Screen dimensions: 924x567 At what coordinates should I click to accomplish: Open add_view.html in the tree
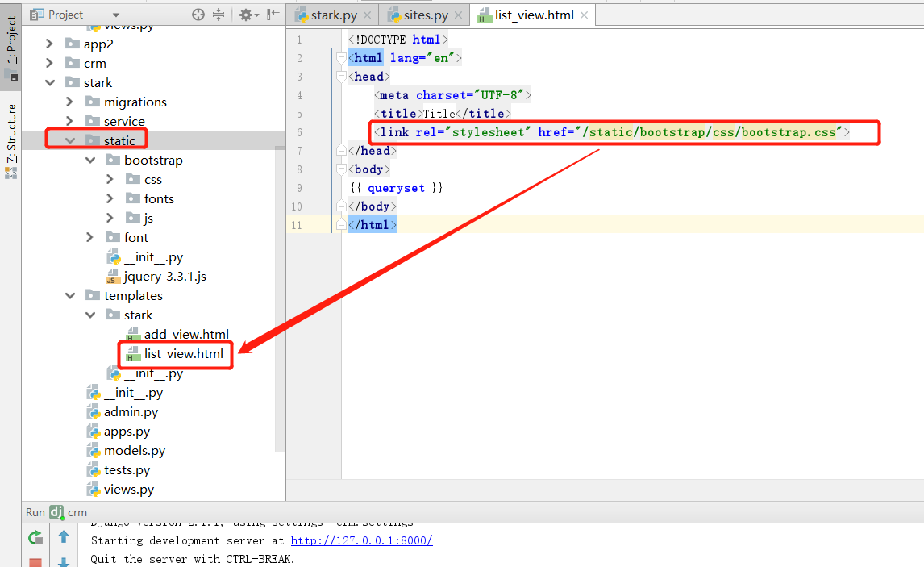point(186,334)
